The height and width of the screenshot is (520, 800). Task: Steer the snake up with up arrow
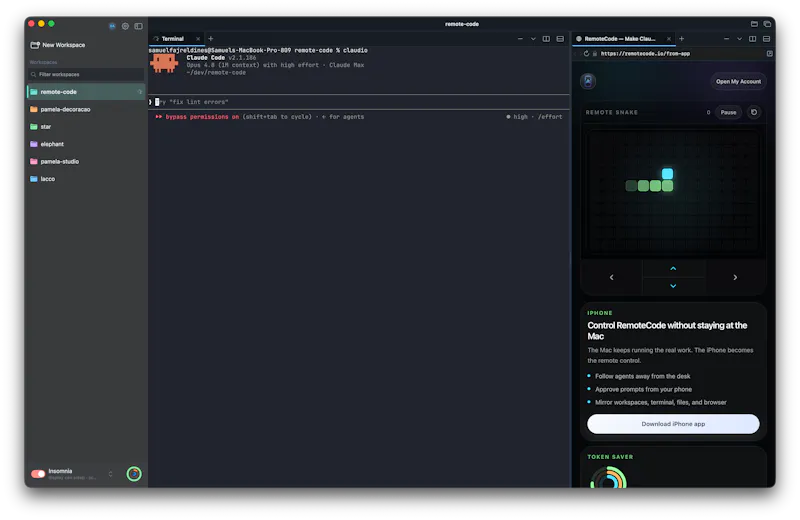(673, 268)
